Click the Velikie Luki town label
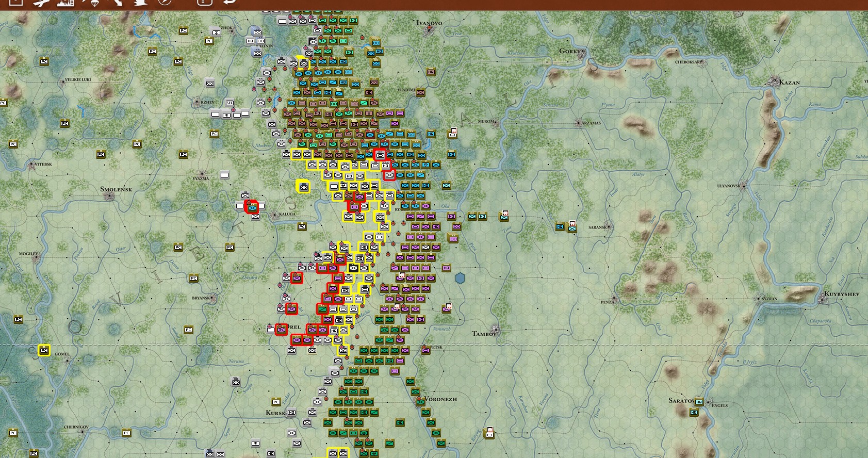This screenshot has height=458, width=868. pyautogui.click(x=78, y=80)
